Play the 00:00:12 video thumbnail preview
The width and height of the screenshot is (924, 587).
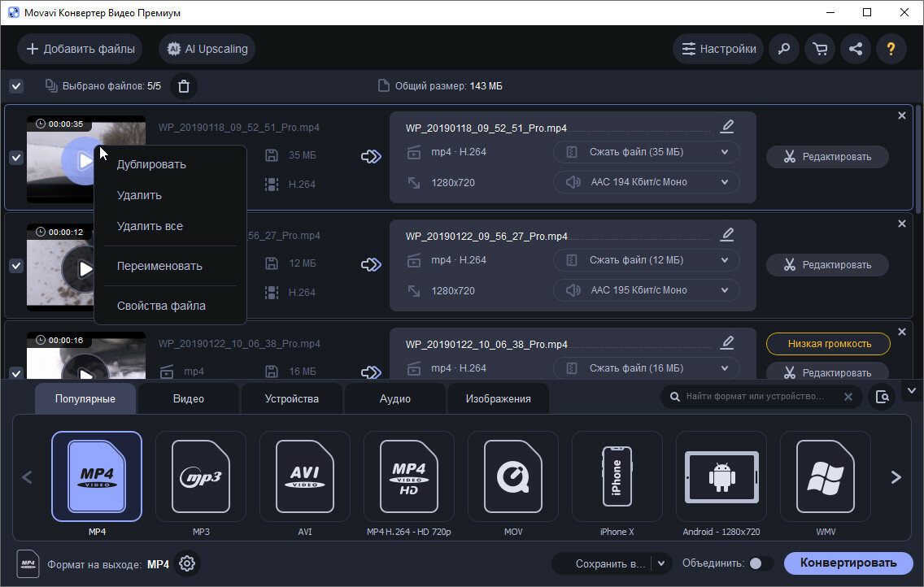point(85,269)
